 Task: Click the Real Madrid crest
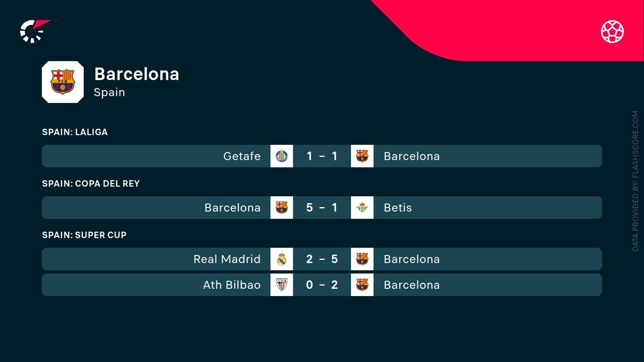[x=282, y=259]
